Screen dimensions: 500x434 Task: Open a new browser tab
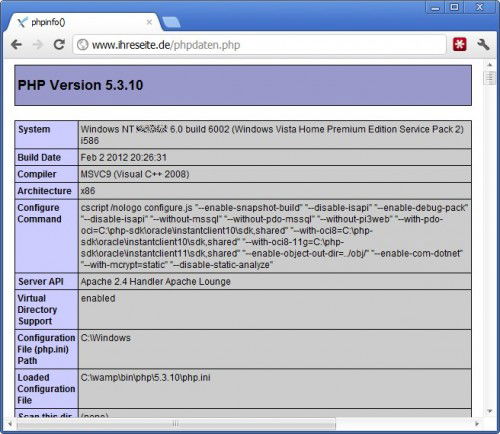point(171,22)
